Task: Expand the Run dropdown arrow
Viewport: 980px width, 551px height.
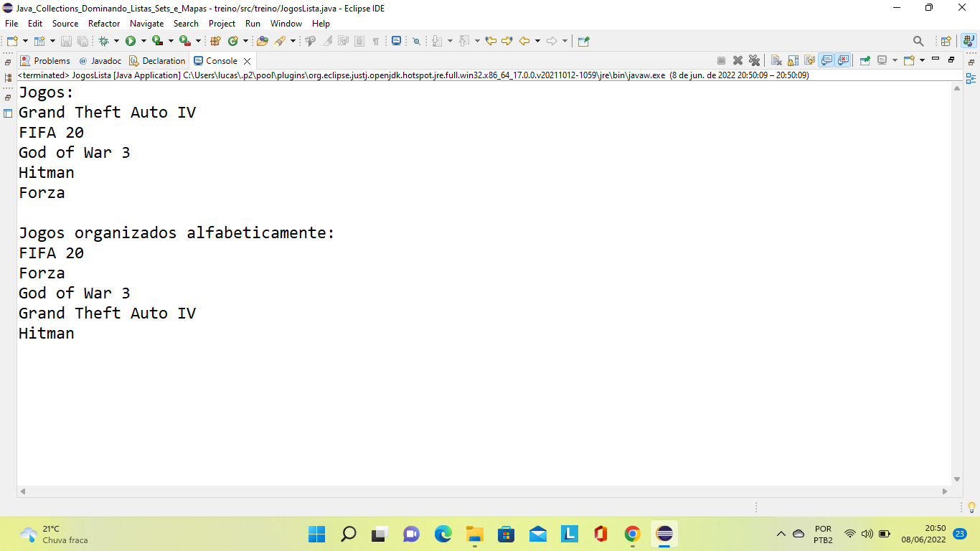Action: pos(143,41)
